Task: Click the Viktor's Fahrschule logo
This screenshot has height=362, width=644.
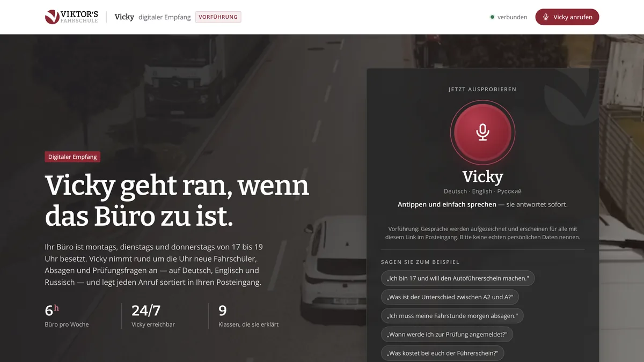Action: tap(71, 17)
